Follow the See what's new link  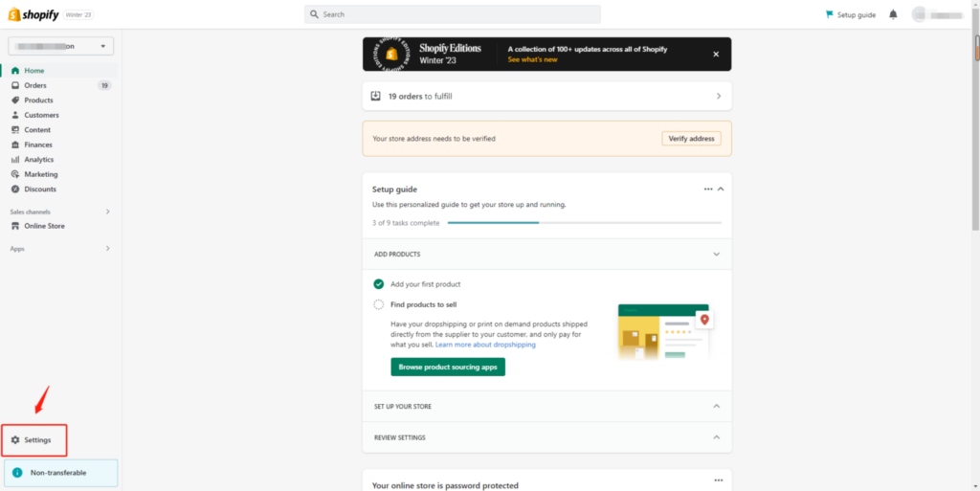(532, 60)
